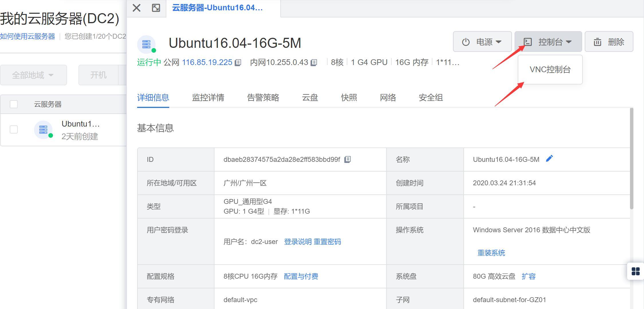The image size is (644, 309).
Task: Click the 运行中 running status text
Action: coord(149,62)
